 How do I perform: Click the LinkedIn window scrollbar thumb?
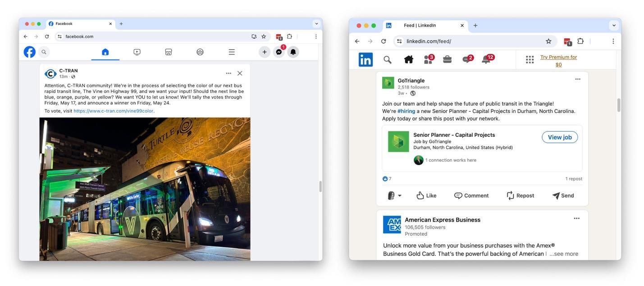[x=619, y=105]
